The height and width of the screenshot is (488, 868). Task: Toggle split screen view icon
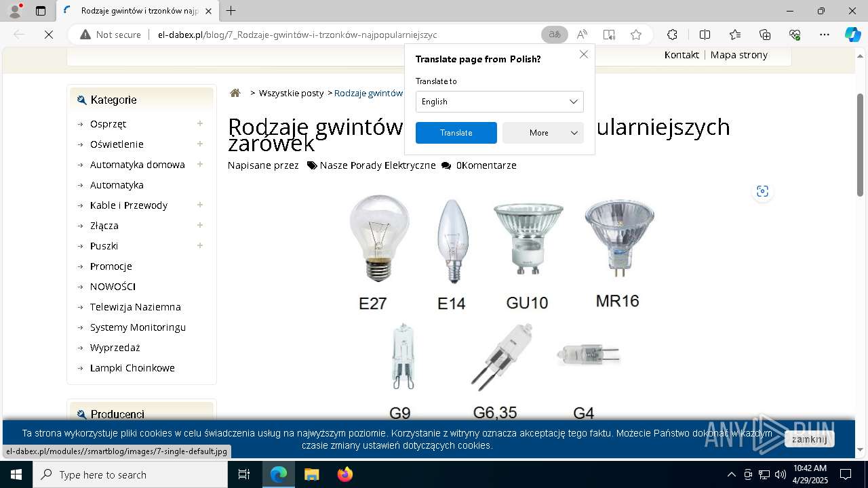click(x=705, y=35)
